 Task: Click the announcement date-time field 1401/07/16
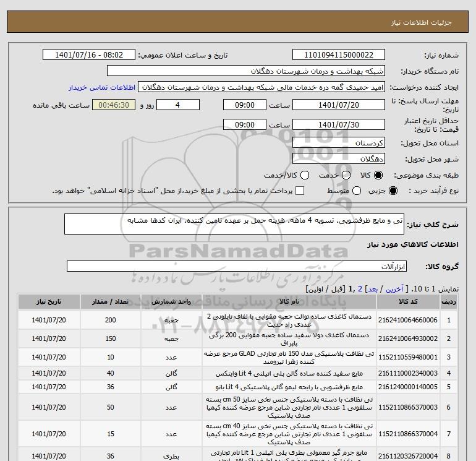click(89, 55)
